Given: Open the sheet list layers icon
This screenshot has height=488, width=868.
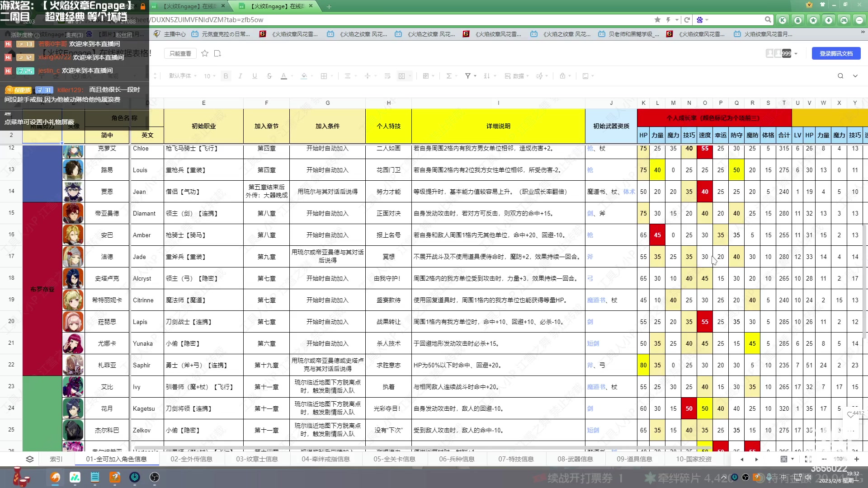Looking at the screenshot, I should pyautogui.click(x=30, y=459).
